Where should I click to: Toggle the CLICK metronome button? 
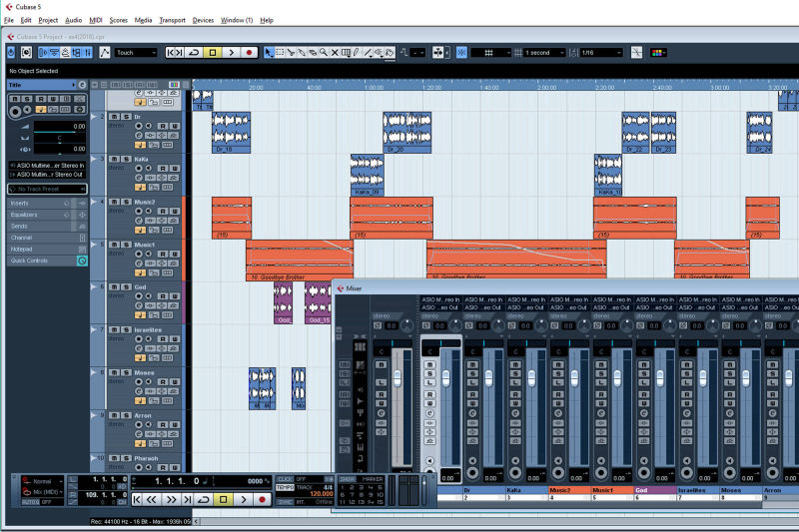coord(286,479)
